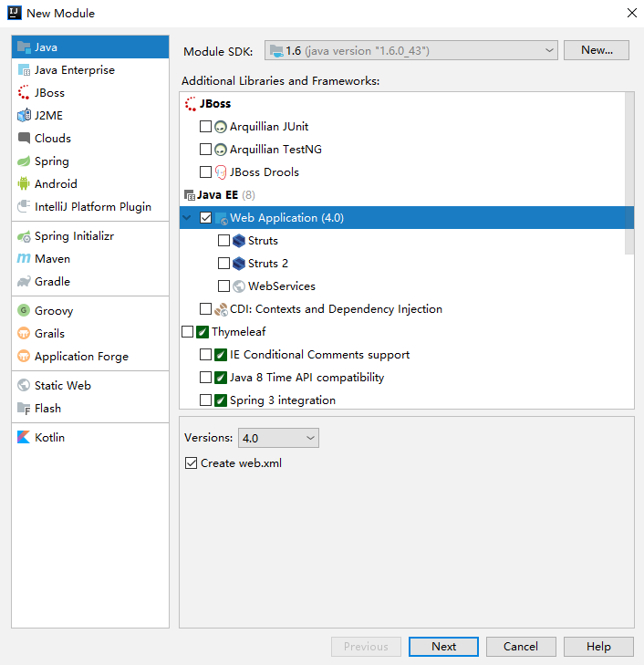Select the Spring leaf icon
The height and width of the screenshot is (665, 644).
24,161
